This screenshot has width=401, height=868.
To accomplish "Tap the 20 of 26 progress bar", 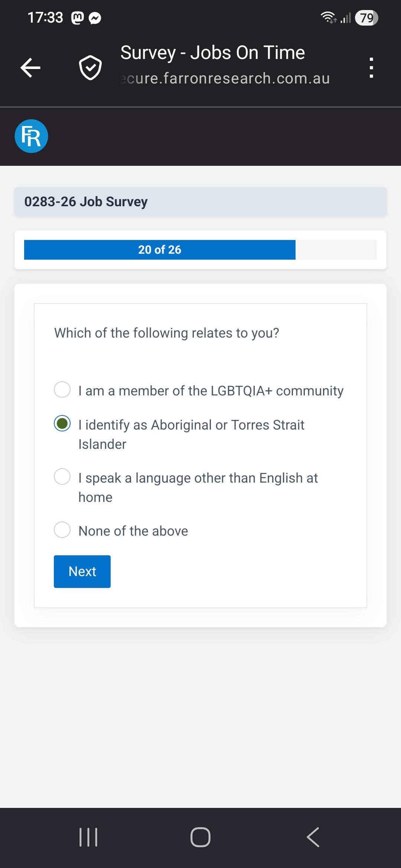I will pyautogui.click(x=200, y=250).
